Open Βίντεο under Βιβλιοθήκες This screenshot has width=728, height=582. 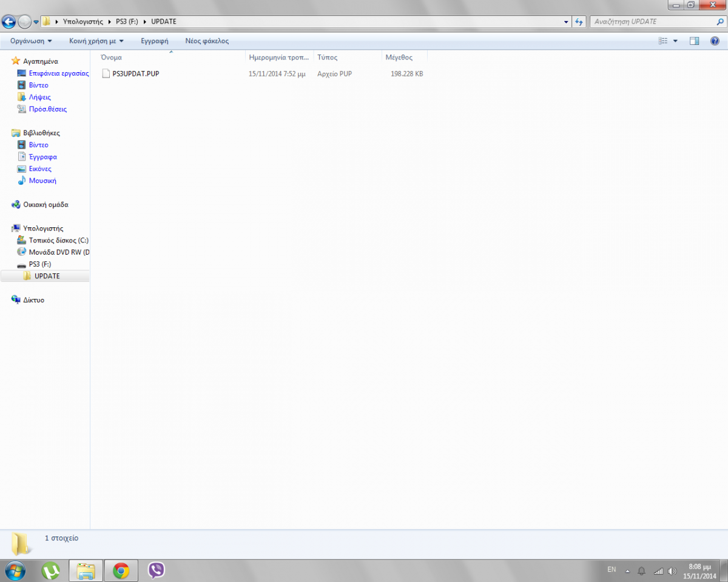click(x=38, y=145)
